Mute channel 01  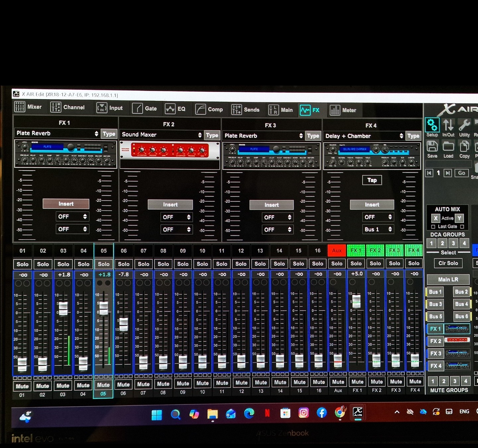[x=22, y=386]
